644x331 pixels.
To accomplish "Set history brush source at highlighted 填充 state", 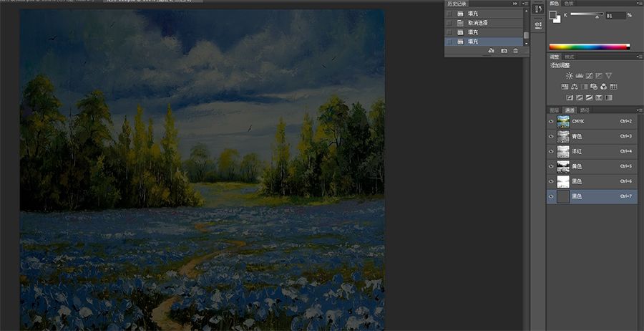I will tap(449, 42).
